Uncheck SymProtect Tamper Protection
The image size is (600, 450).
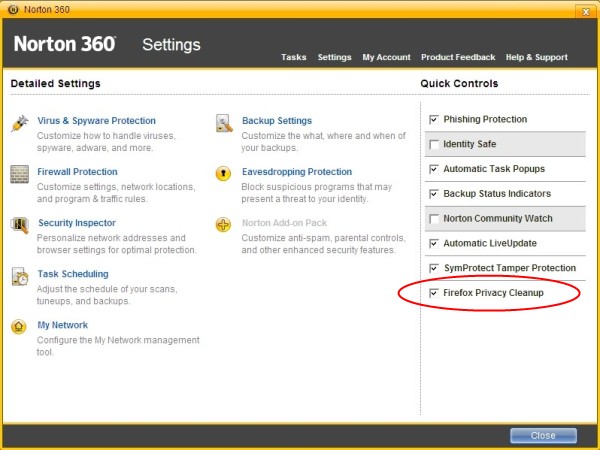(434, 268)
